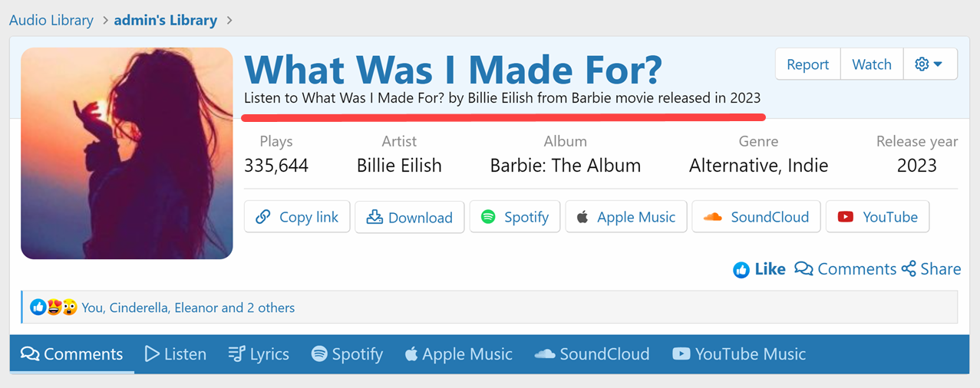Select the SoundCloud tab
The height and width of the screenshot is (388, 980).
tap(592, 354)
